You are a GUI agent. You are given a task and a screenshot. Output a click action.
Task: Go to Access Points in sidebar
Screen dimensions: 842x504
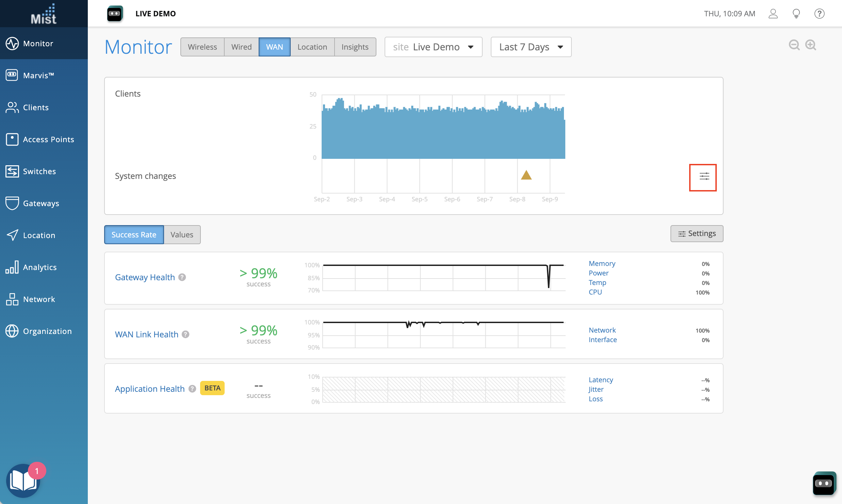(x=48, y=139)
